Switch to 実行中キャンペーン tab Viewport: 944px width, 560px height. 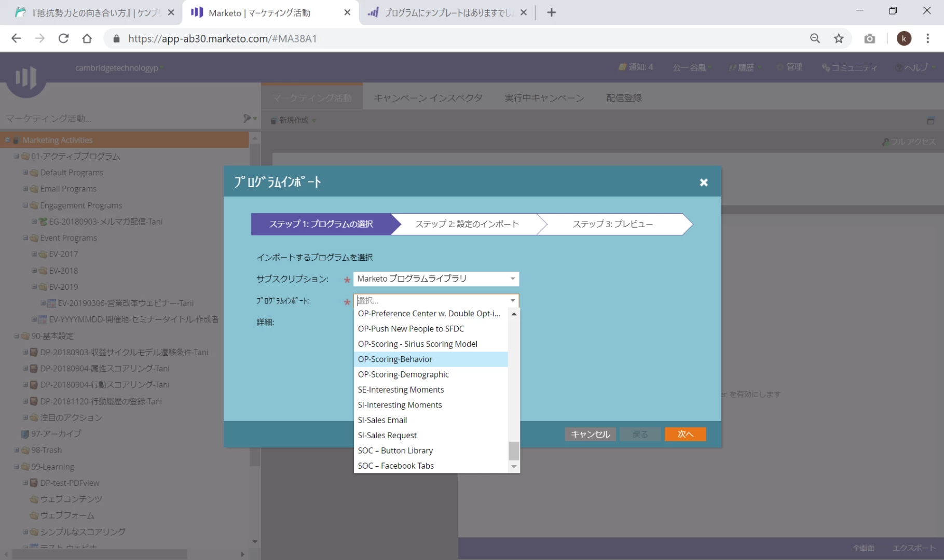point(544,98)
